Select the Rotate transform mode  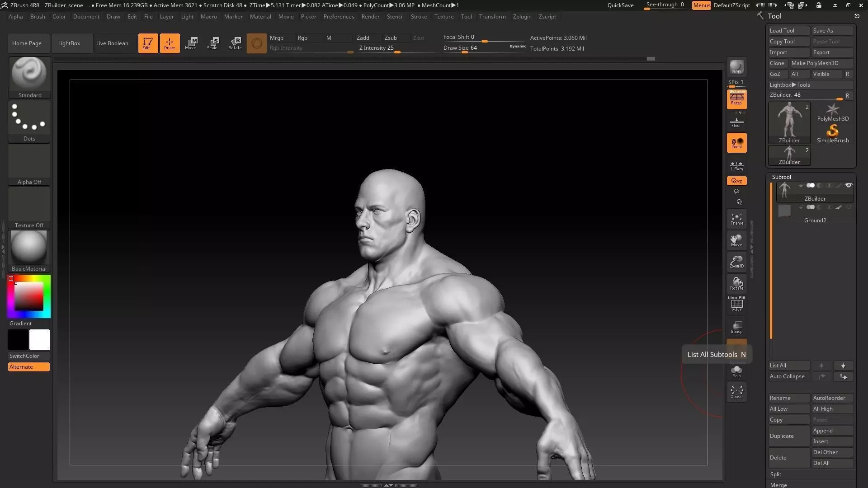click(235, 43)
